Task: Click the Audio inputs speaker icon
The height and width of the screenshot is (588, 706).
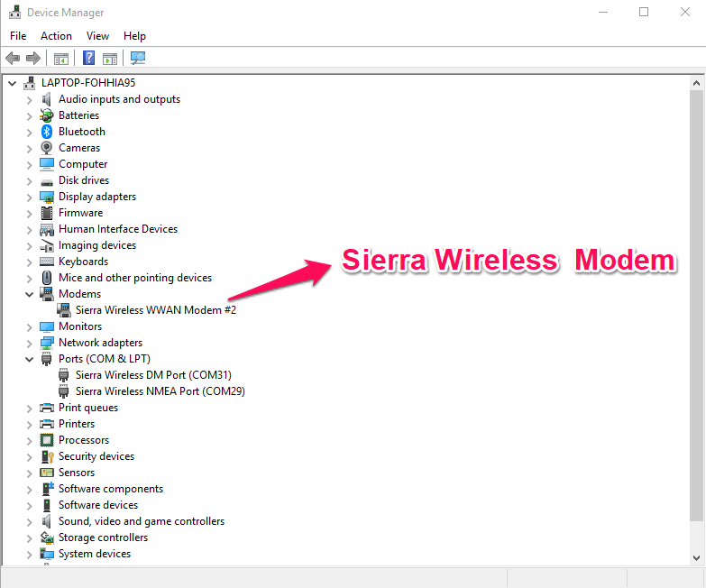Action: pos(46,99)
